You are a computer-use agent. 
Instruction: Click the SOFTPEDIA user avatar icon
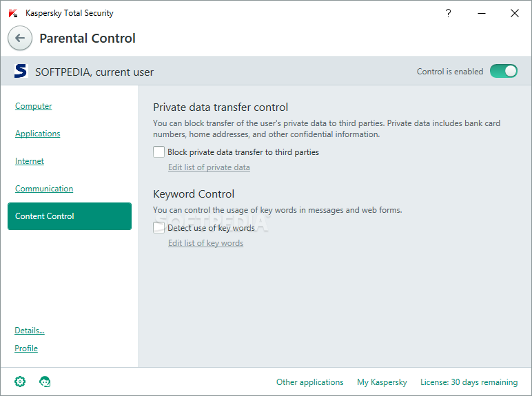tap(21, 71)
